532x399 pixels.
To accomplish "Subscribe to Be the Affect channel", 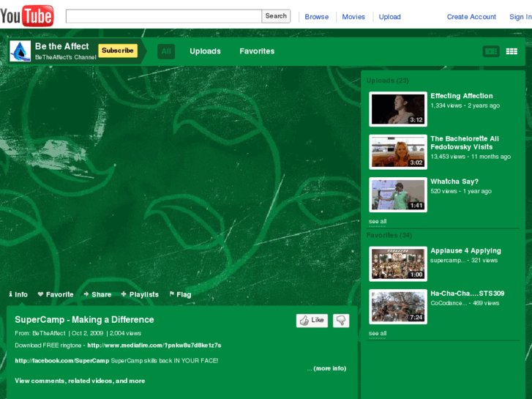I will point(118,51).
